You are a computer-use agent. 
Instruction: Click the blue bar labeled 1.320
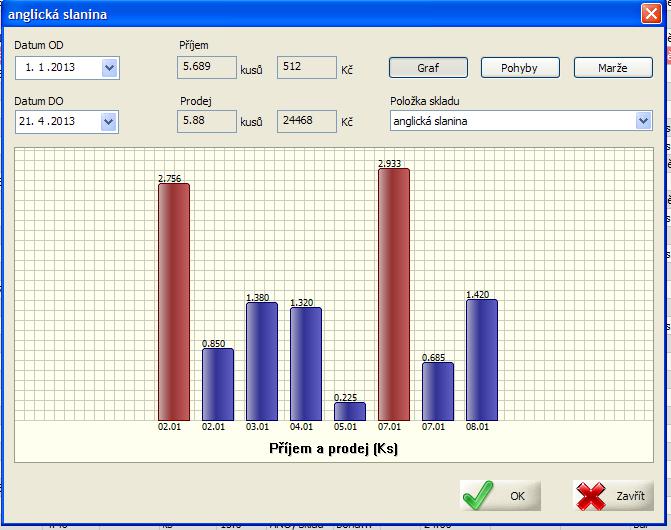pyautogui.click(x=305, y=363)
